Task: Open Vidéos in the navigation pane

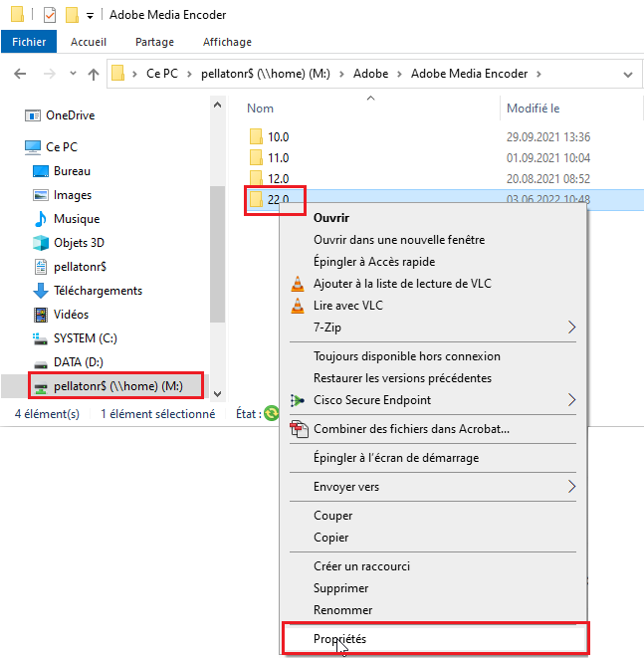Action: pyautogui.click(x=61, y=315)
